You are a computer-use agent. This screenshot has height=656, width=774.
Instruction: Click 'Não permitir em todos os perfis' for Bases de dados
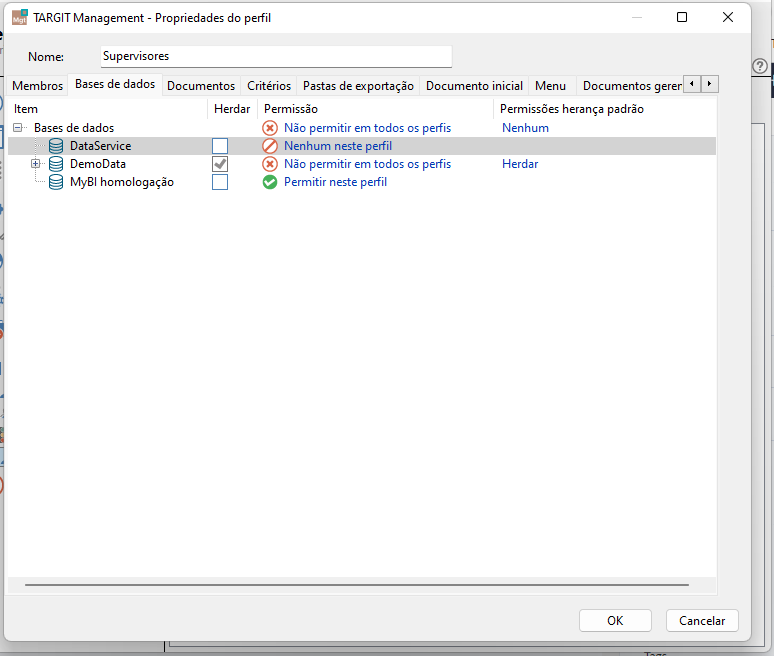(x=367, y=128)
